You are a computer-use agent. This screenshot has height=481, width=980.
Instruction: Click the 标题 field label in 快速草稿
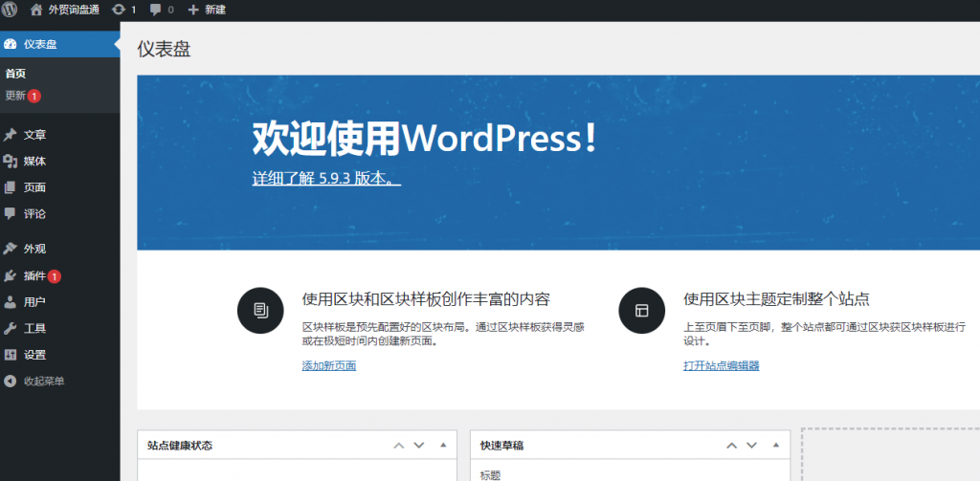[x=490, y=475]
